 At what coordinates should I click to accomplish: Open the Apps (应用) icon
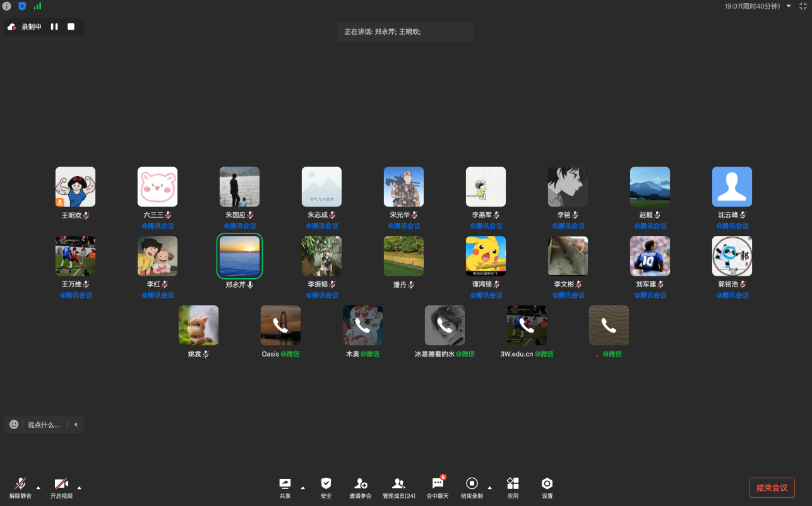tap(513, 484)
